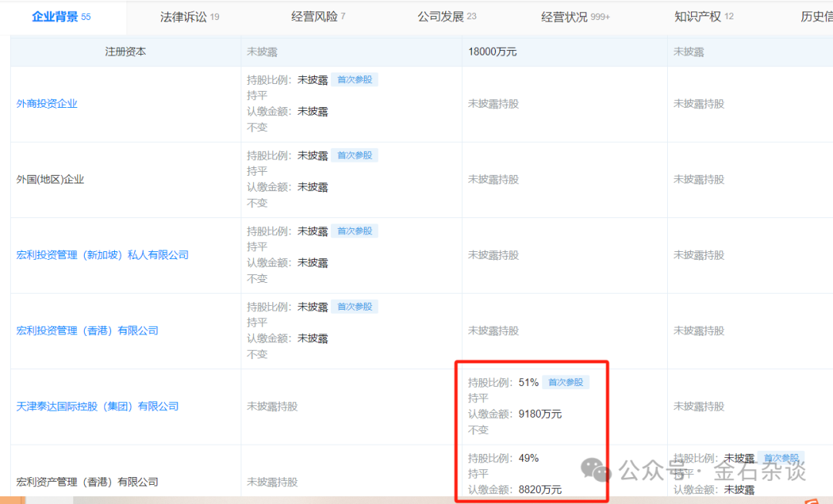Click 首次参股 tag in 宏利投资管理（新加坡）row

coord(354,231)
